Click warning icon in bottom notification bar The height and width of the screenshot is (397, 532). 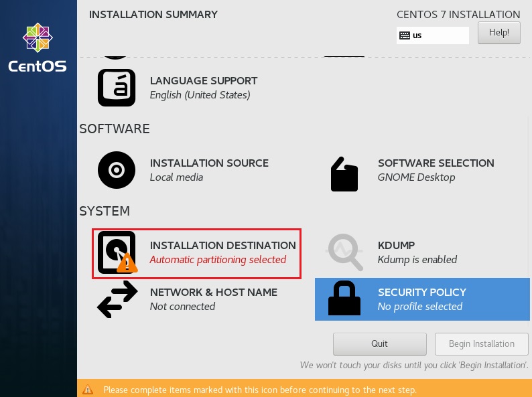[x=88, y=389]
